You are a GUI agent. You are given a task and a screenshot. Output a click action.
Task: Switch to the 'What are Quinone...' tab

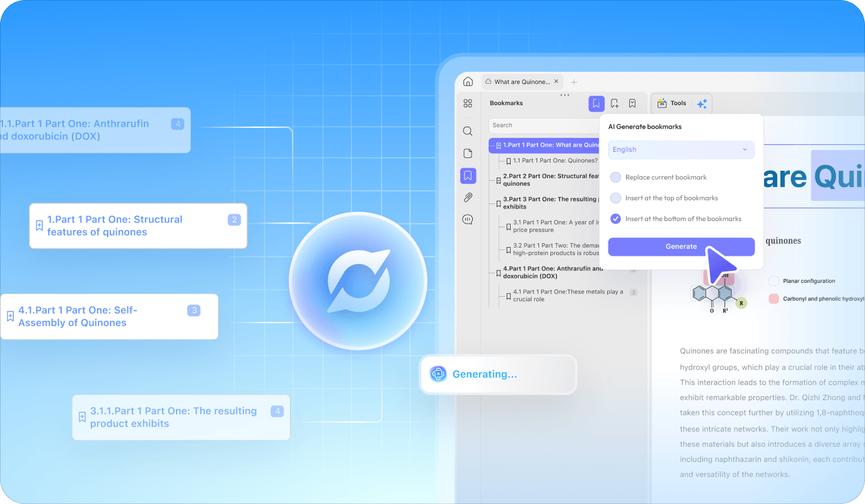click(x=523, y=82)
